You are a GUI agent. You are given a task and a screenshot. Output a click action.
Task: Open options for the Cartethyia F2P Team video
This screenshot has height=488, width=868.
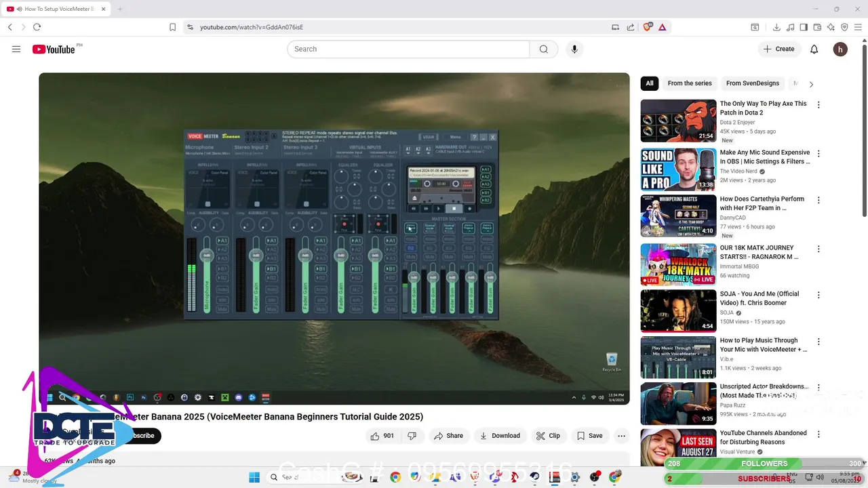[x=818, y=201]
